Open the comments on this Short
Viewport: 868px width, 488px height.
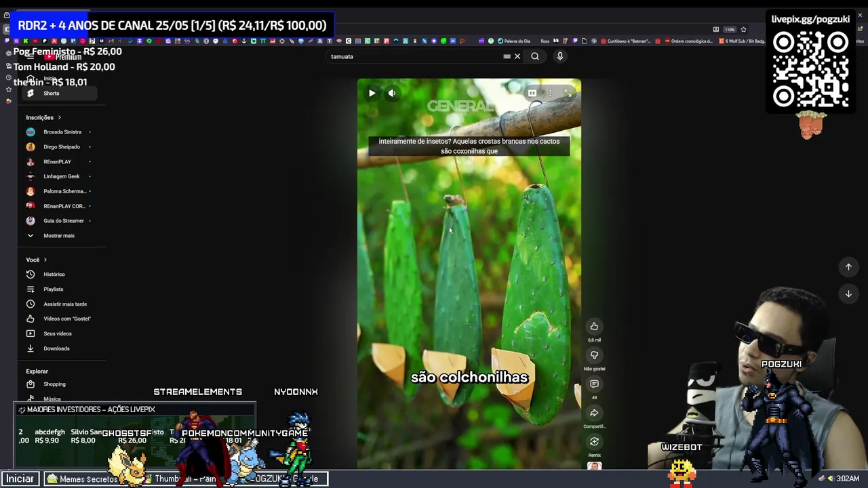(x=594, y=384)
